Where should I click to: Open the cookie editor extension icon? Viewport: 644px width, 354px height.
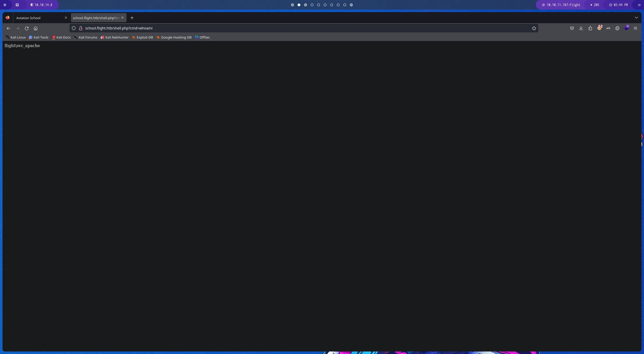(x=617, y=28)
